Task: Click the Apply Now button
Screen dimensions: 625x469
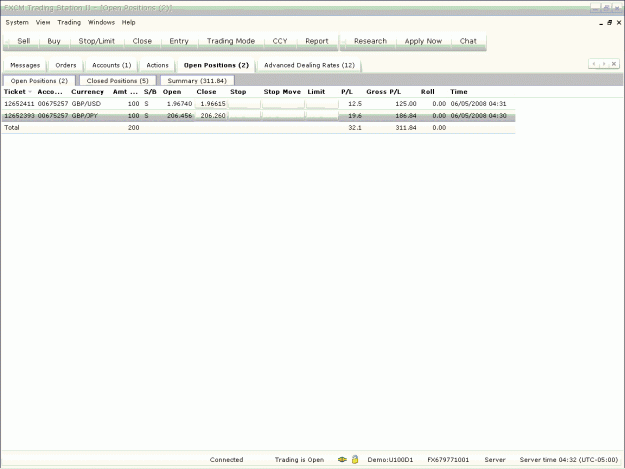Action: coord(423,41)
